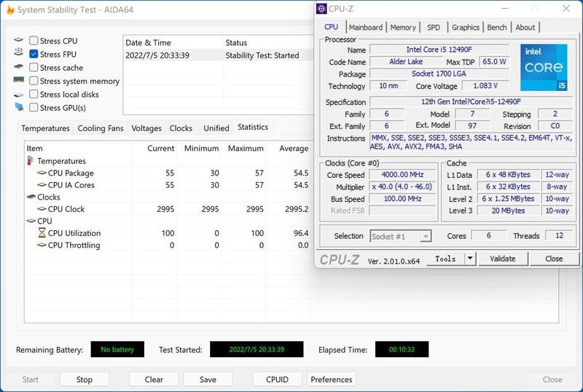This screenshot has height=392, width=583.
Task: Click the Validate button in CPU-Z
Action: 502,259
